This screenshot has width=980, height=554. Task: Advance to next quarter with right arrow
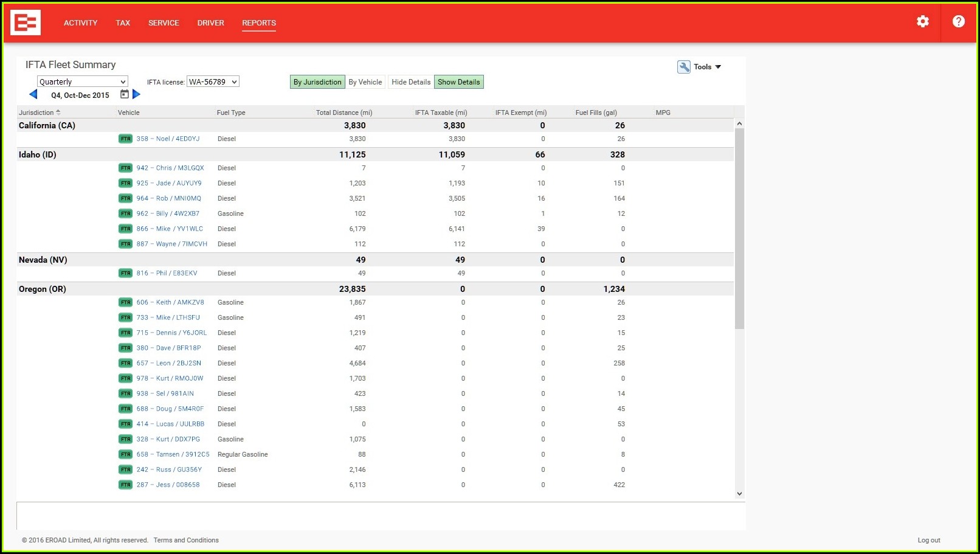click(x=137, y=94)
